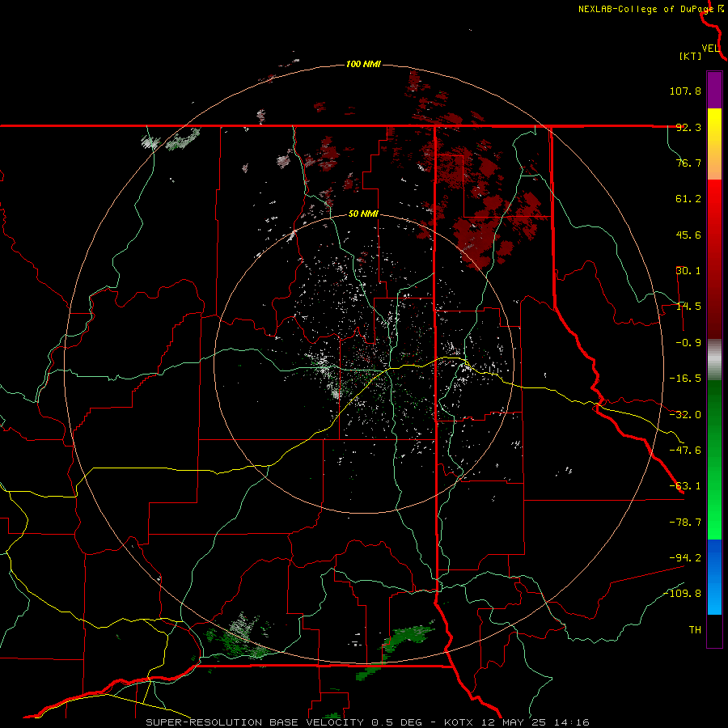Image resolution: width=728 pixels, height=728 pixels.
Task: Click the -94.2 velocity scale value
Action: [685, 557]
